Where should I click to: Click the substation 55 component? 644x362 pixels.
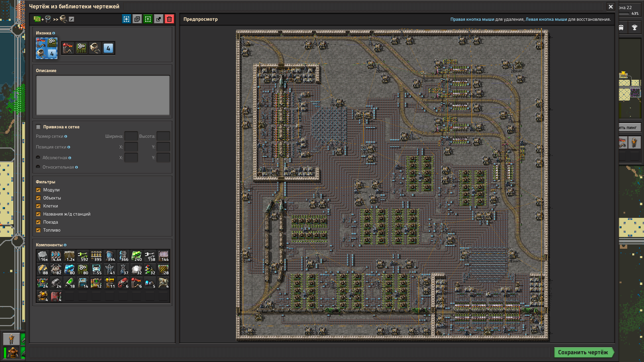tap(96, 269)
